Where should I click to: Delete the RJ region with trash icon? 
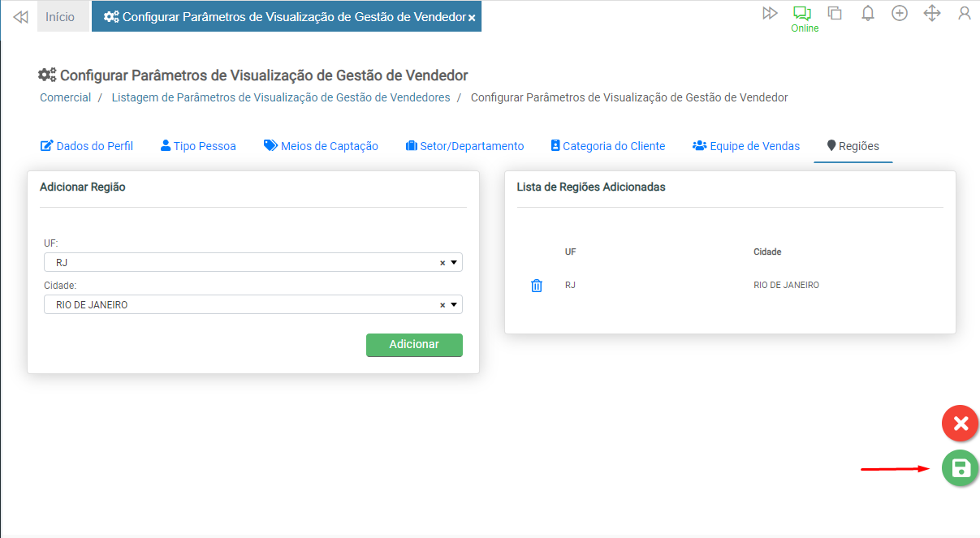(x=536, y=286)
